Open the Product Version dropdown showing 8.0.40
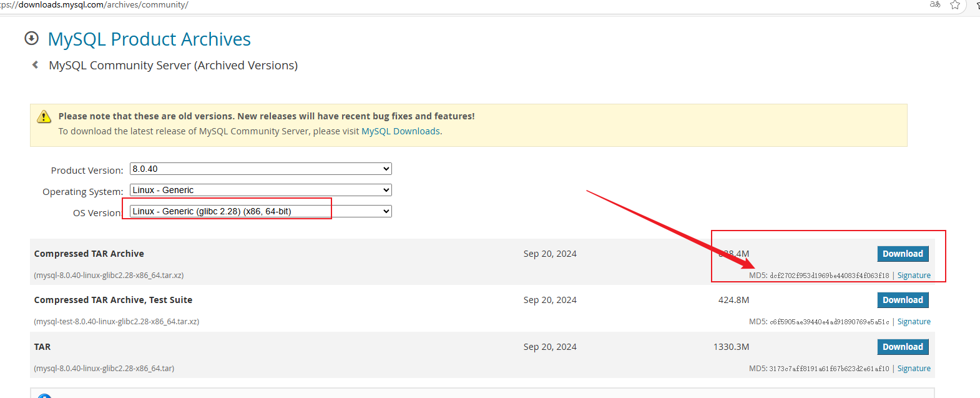980x398 pixels. point(261,169)
